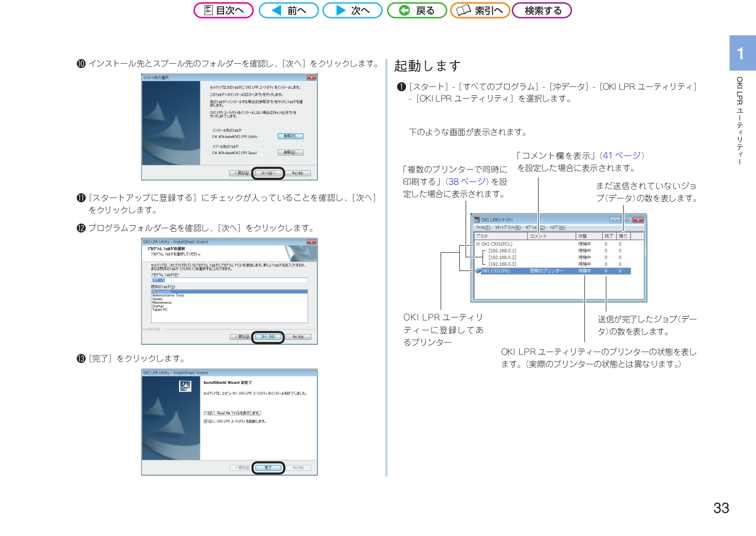
Task: Click the 状態 column header
Action: 589,236
